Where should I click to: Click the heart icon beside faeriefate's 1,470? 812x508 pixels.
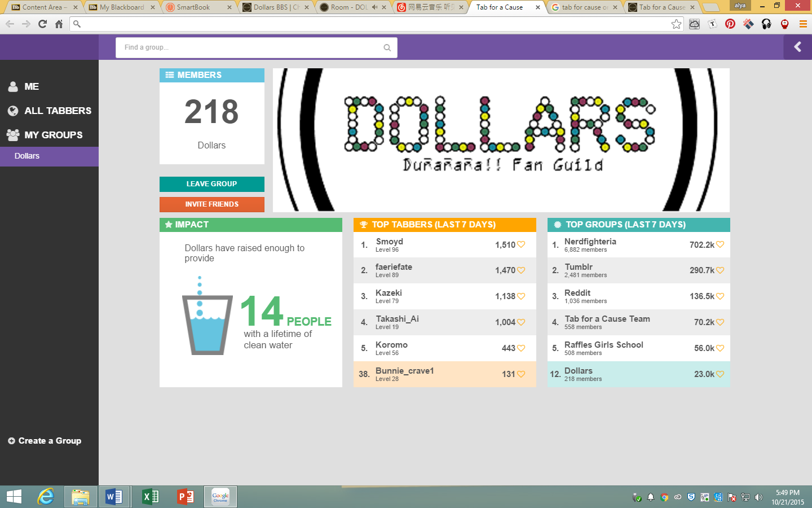coord(521,270)
